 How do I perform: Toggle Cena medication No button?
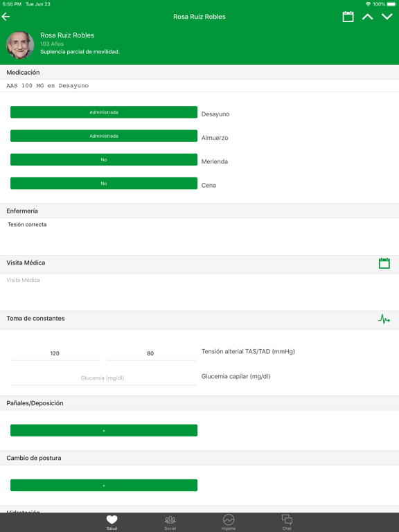(x=104, y=184)
